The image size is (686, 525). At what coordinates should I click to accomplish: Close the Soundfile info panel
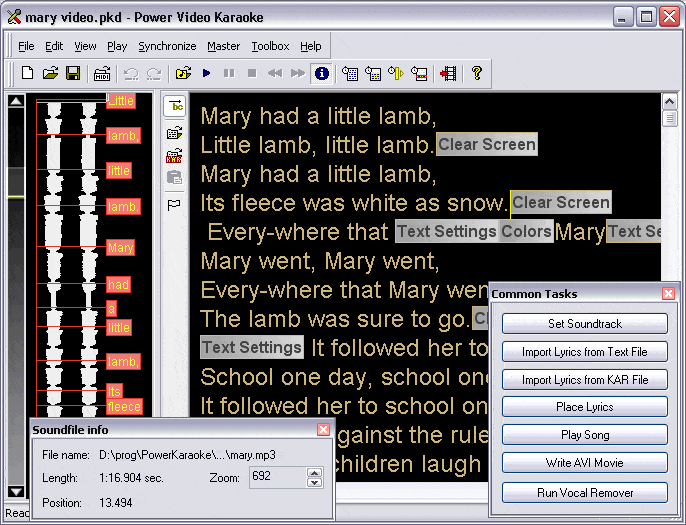point(323,429)
